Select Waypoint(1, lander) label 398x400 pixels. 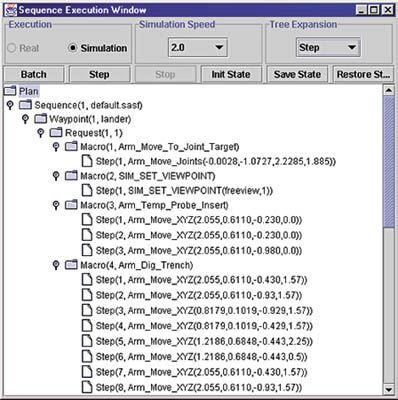click(90, 119)
